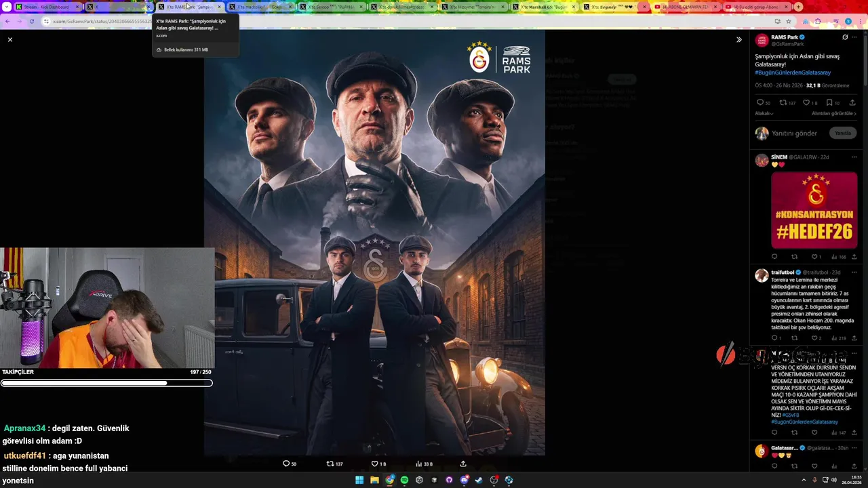Switch to the Kick Dashboard browser tab

[46, 7]
